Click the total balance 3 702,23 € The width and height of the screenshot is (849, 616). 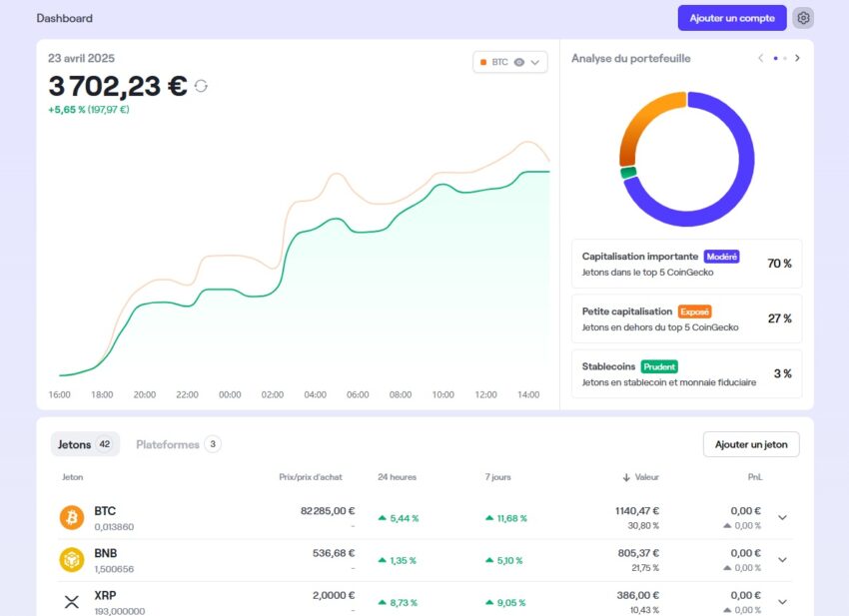(118, 86)
